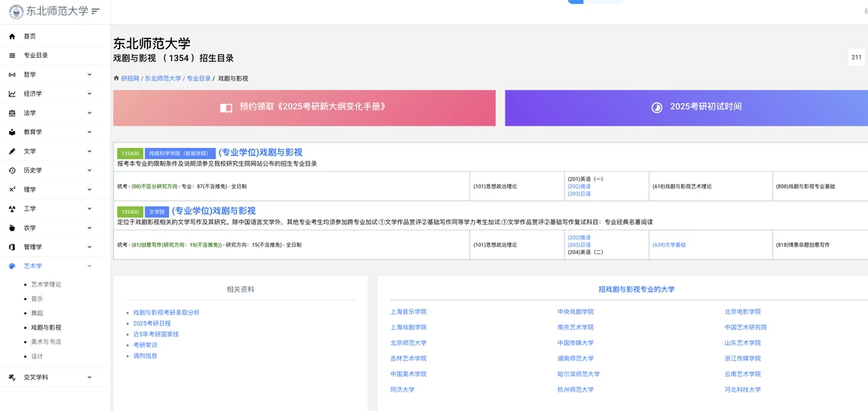Screen dimensions: 868x411
Task: Click the book icon on the pink banner
Action: click(x=226, y=108)
